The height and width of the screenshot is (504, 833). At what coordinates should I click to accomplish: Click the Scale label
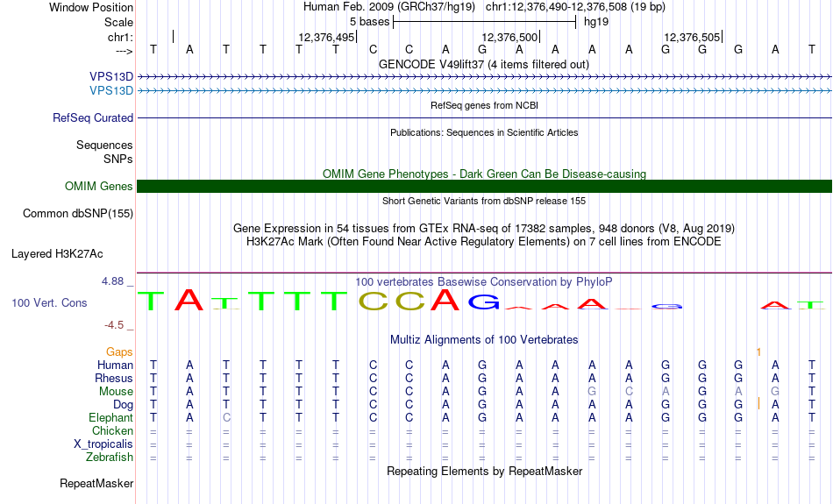[x=118, y=22]
